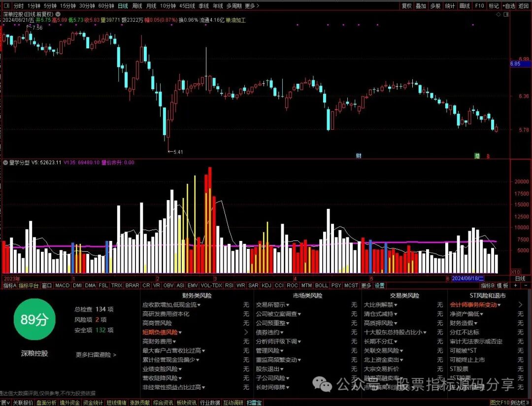The height and width of the screenshot is (406, 532).
Task: Select the DMI indicator
Action: [77, 285]
